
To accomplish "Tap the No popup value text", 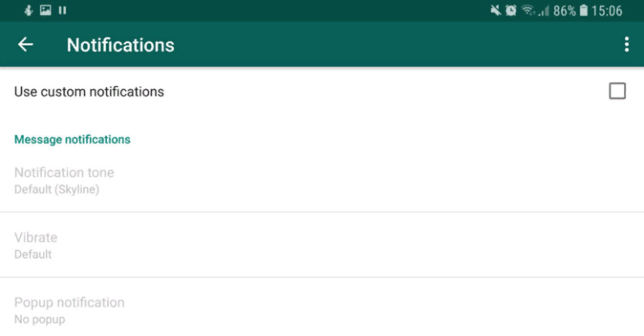I will tap(40, 320).
